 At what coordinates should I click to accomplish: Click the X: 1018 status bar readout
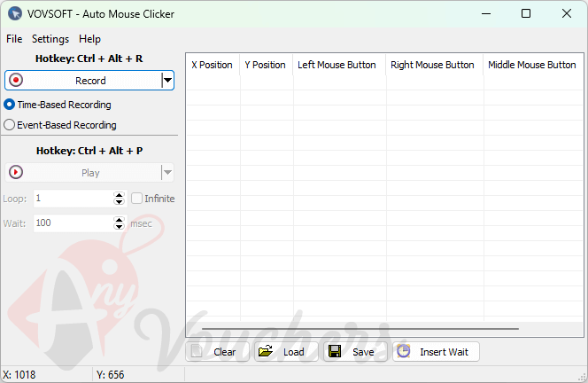(x=19, y=375)
